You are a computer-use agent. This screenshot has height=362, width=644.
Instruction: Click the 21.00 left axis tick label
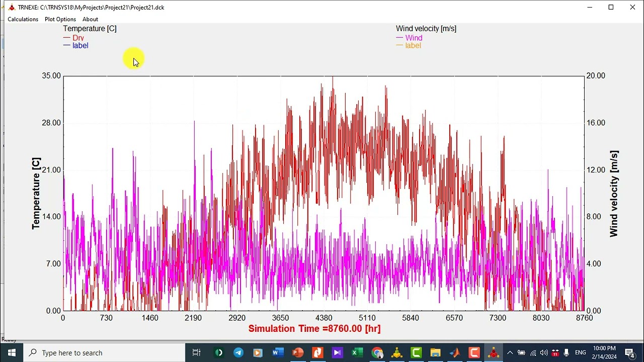coord(51,170)
